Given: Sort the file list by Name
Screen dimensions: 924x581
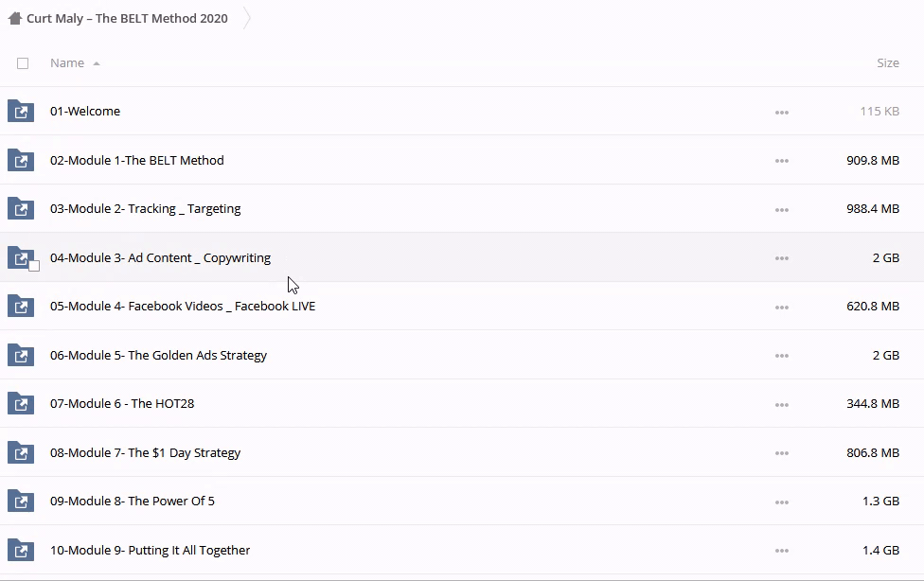Looking at the screenshot, I should click(67, 63).
